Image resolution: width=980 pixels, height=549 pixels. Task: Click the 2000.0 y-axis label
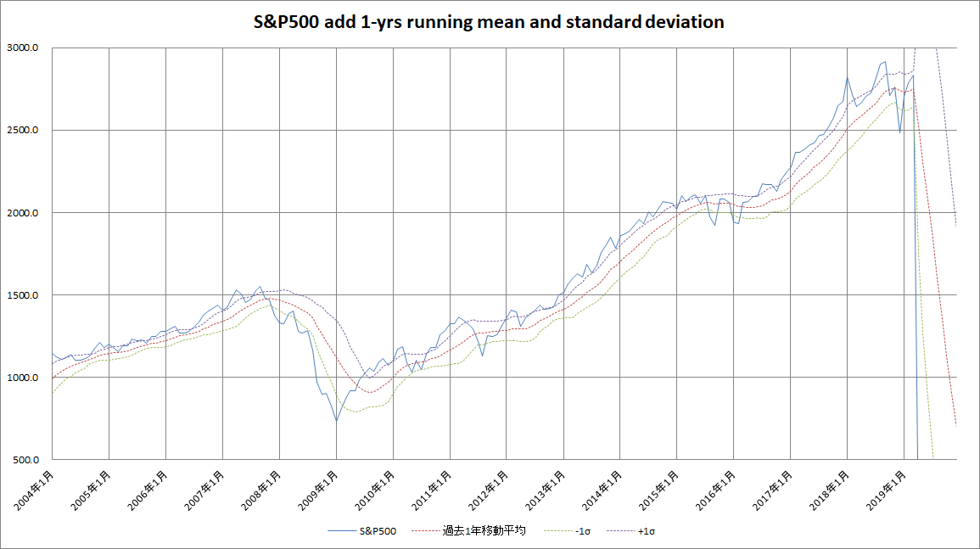point(23,213)
